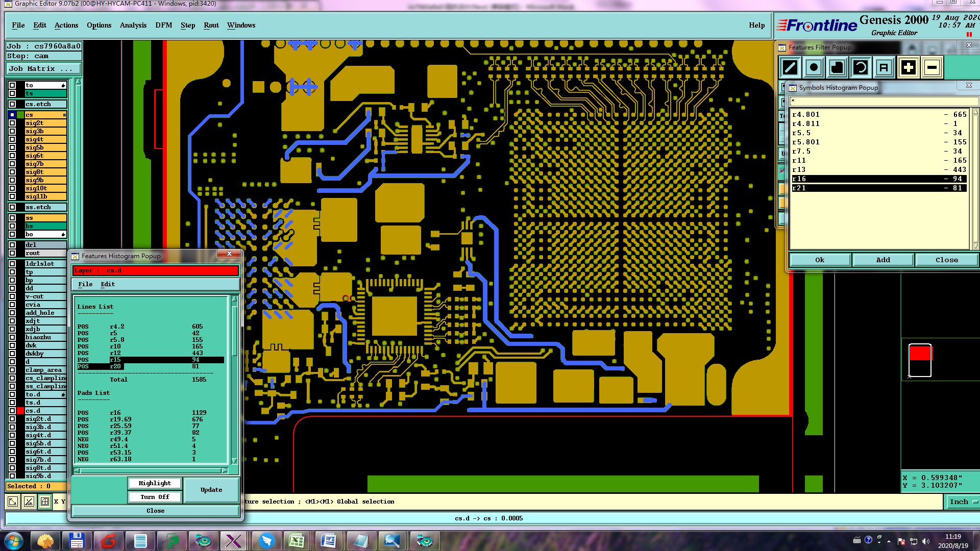This screenshot has width=980, height=551.
Task: Click the red color swatch of cs.d layer
Action: pos(20,411)
